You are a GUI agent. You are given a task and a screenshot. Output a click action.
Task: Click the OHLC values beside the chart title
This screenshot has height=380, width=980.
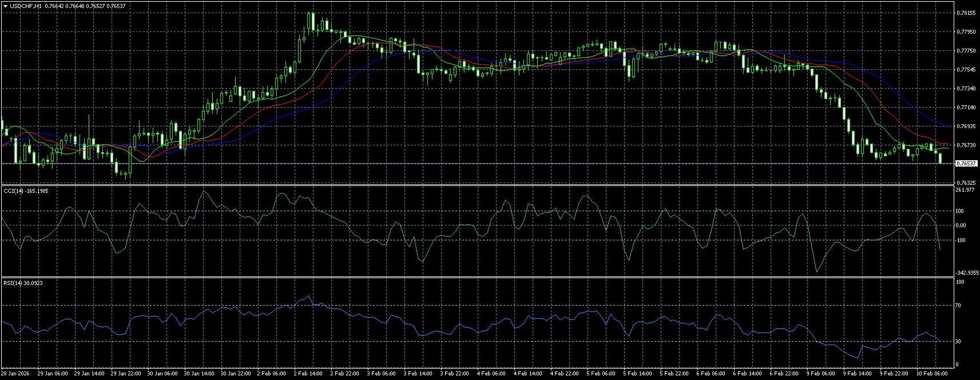pyautogui.click(x=85, y=6)
